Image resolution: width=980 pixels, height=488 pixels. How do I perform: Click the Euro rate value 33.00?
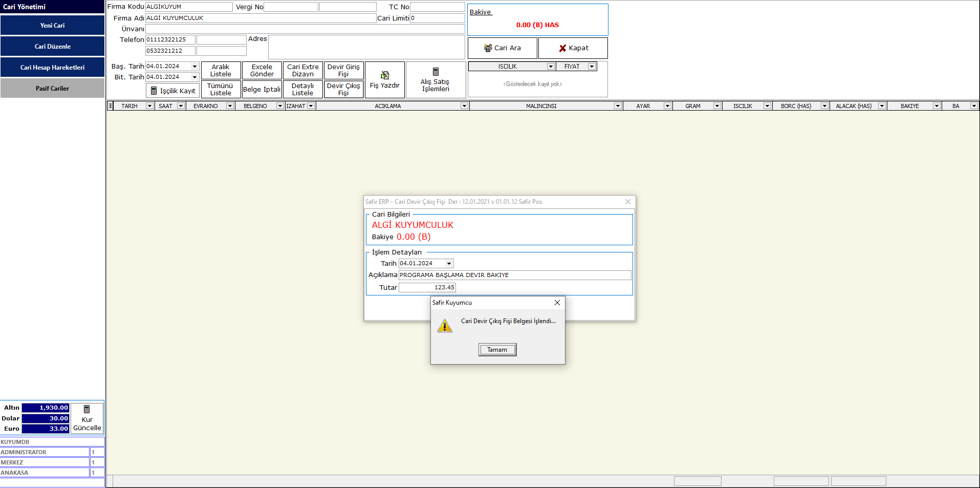pos(46,429)
